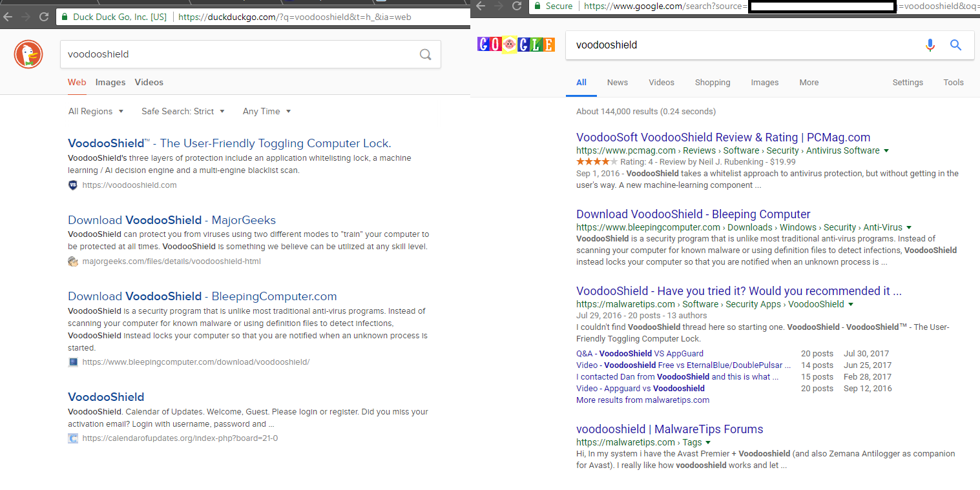Image resolution: width=980 pixels, height=490 pixels.
Task: Open VoodooSoft VoodooShield Review & Rating PCMag result
Action: point(724,138)
